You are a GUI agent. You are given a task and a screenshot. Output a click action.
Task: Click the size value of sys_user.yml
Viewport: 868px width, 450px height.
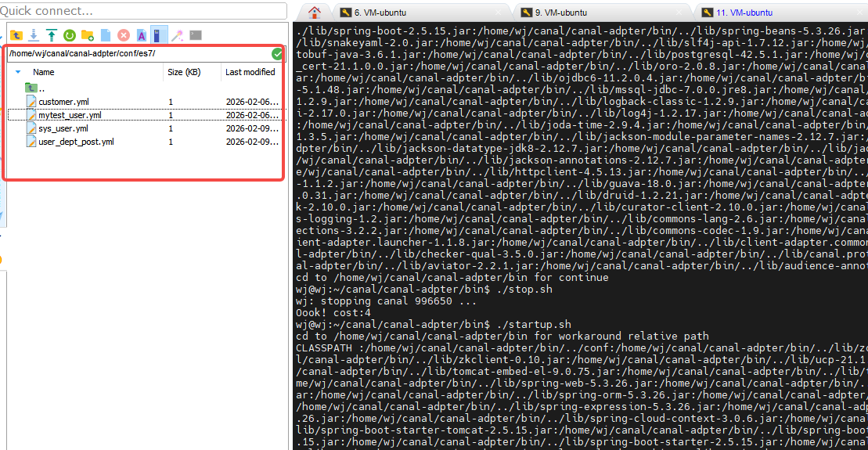pyautogui.click(x=171, y=128)
